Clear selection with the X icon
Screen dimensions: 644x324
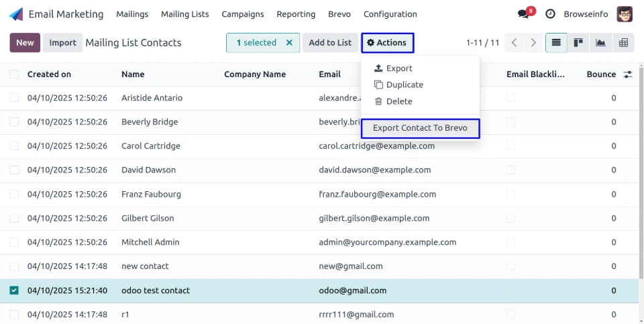pos(289,43)
